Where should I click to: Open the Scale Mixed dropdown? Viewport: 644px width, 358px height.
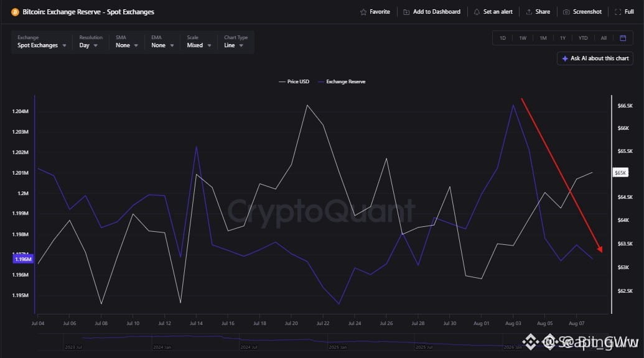coord(198,42)
